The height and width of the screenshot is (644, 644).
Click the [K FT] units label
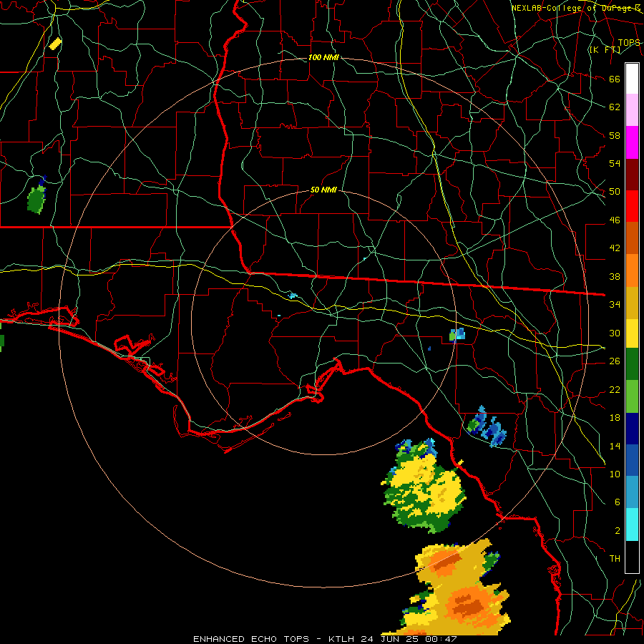[x=605, y=49]
